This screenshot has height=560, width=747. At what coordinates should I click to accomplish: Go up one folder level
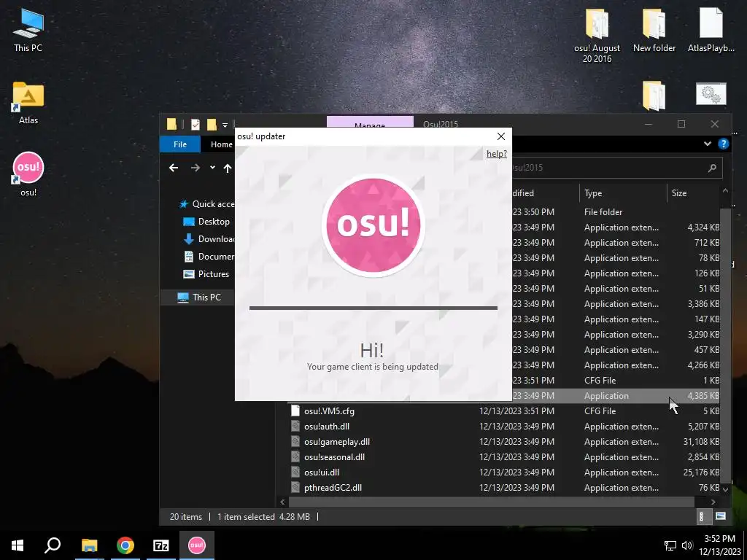228,168
